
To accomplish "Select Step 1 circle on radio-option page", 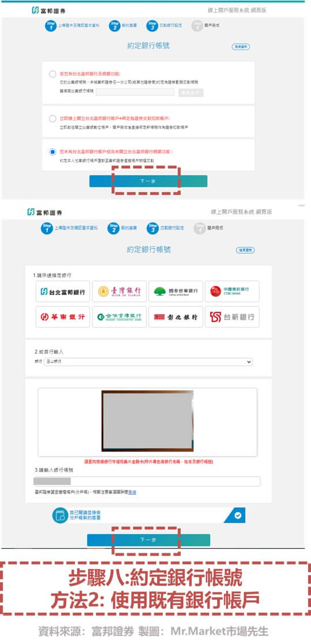I will (51, 26).
